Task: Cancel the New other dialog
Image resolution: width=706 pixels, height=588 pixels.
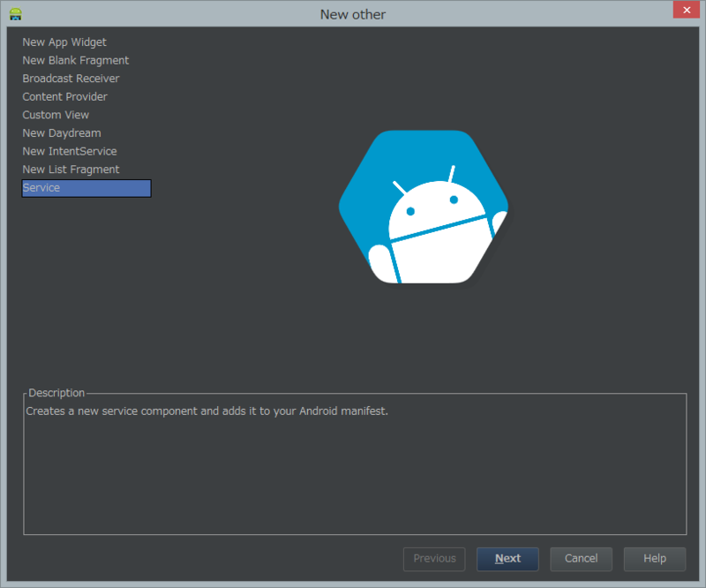Action: pos(581,559)
